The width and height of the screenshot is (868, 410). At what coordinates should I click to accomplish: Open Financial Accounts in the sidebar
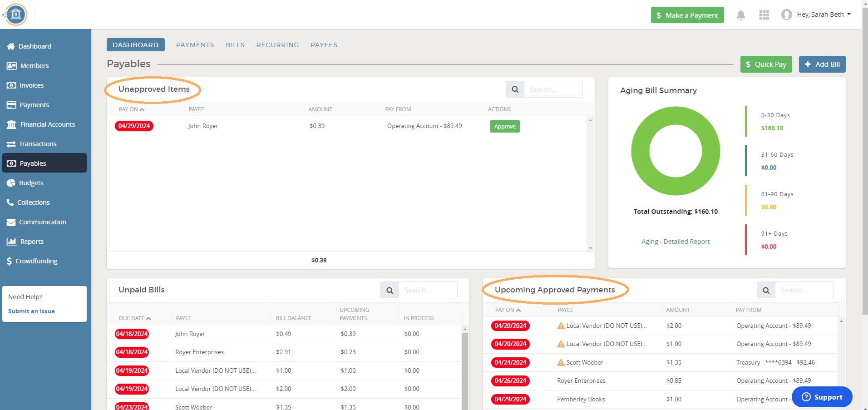click(47, 124)
